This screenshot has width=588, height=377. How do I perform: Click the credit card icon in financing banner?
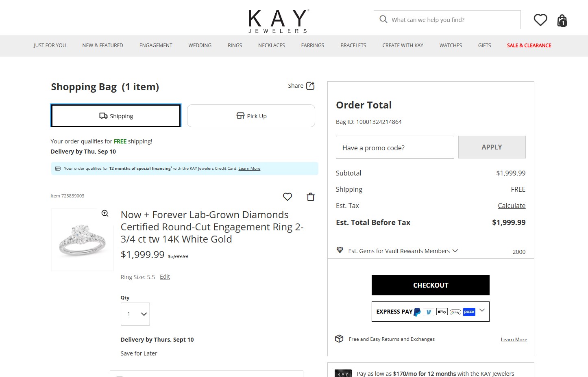(x=58, y=169)
